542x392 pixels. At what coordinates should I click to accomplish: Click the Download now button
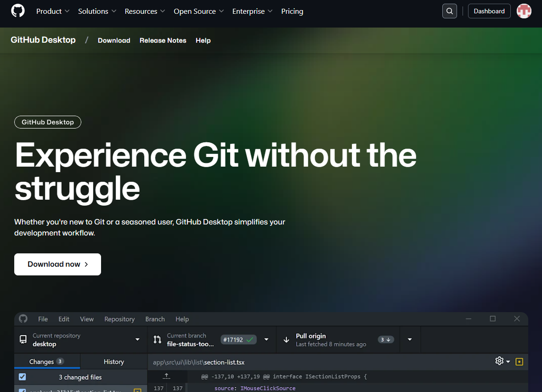coord(57,264)
